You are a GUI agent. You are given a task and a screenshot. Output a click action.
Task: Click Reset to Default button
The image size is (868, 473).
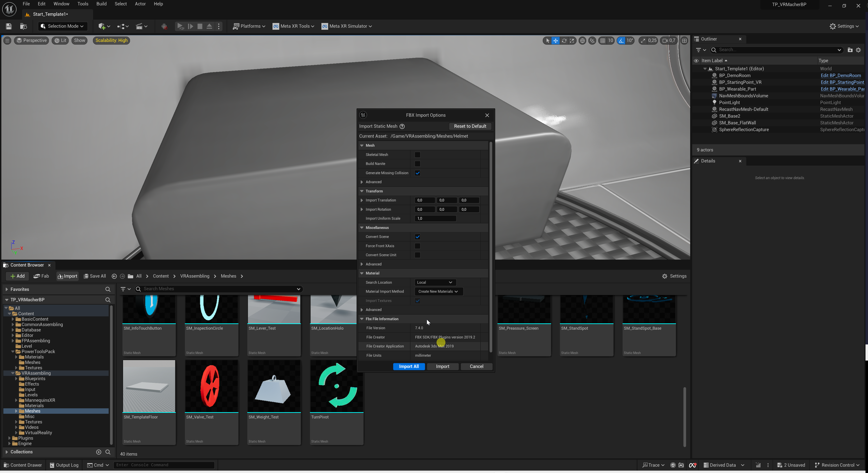470,126
